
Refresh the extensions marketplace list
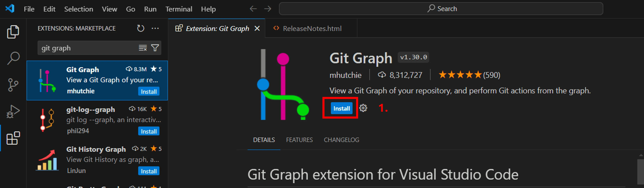coord(141,28)
